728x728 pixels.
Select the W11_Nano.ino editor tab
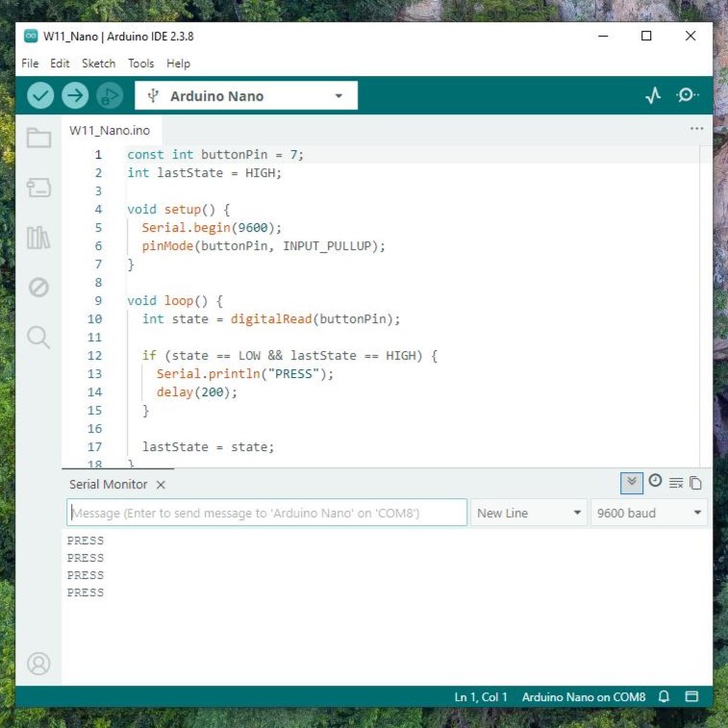pyautogui.click(x=110, y=131)
